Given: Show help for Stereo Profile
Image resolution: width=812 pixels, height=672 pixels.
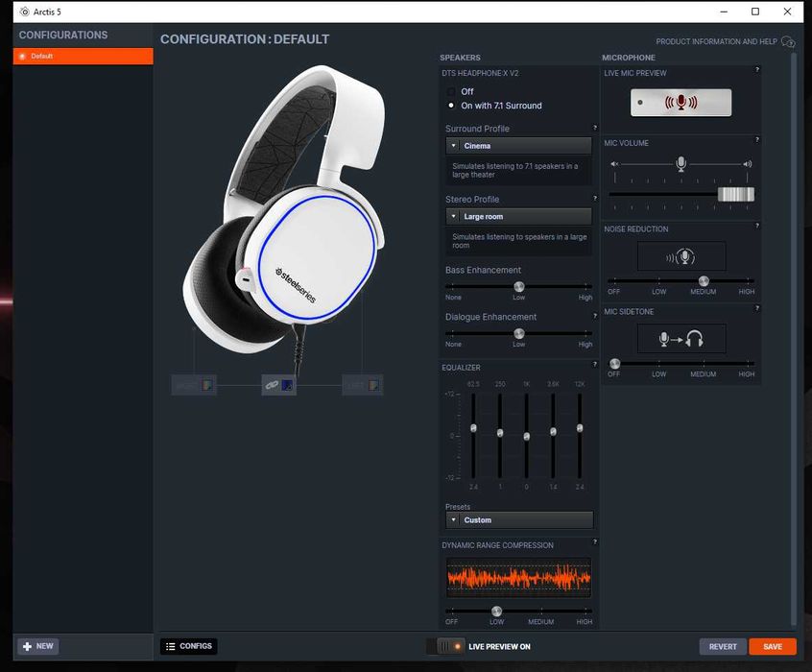Looking at the screenshot, I should tap(594, 198).
